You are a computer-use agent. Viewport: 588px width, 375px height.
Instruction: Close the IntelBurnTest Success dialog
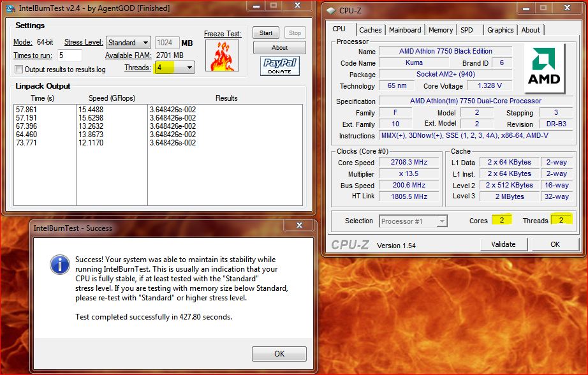click(299, 225)
